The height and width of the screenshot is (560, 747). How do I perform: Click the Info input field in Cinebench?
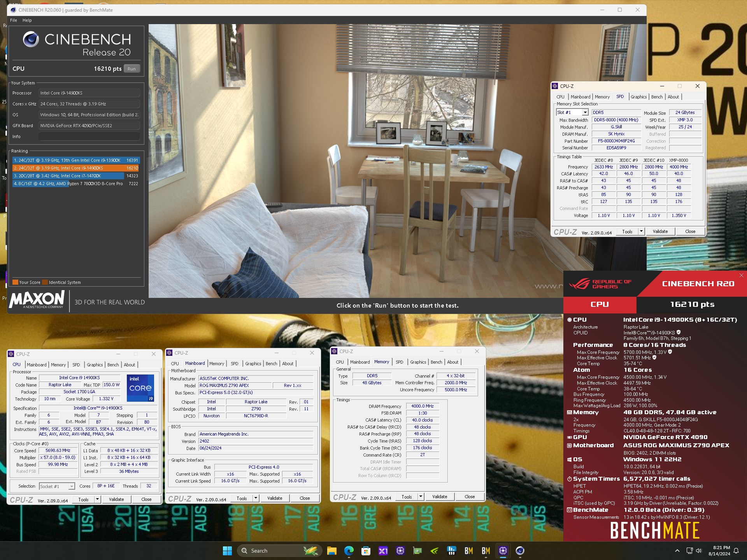(x=89, y=136)
